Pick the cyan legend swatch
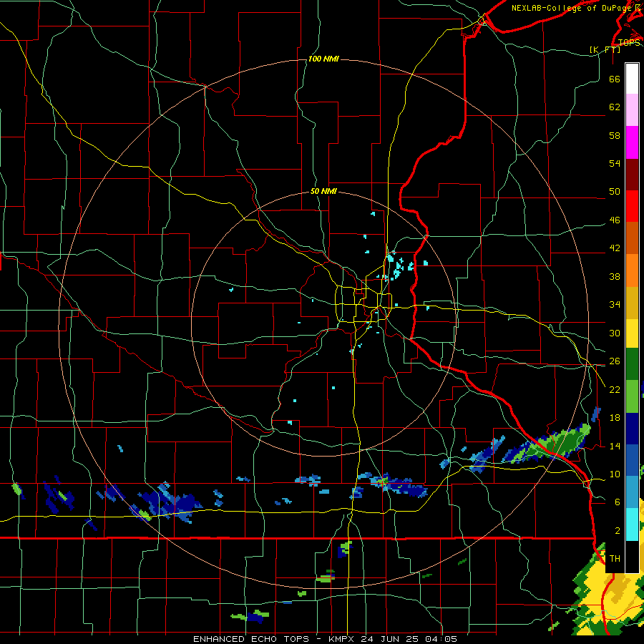Screen dimensions: 644x644 click(632, 524)
